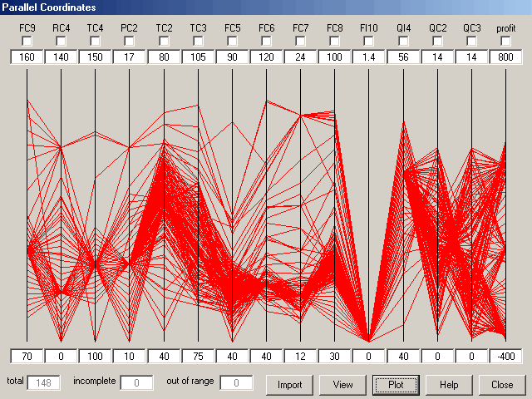Click the View button

pos(342,385)
